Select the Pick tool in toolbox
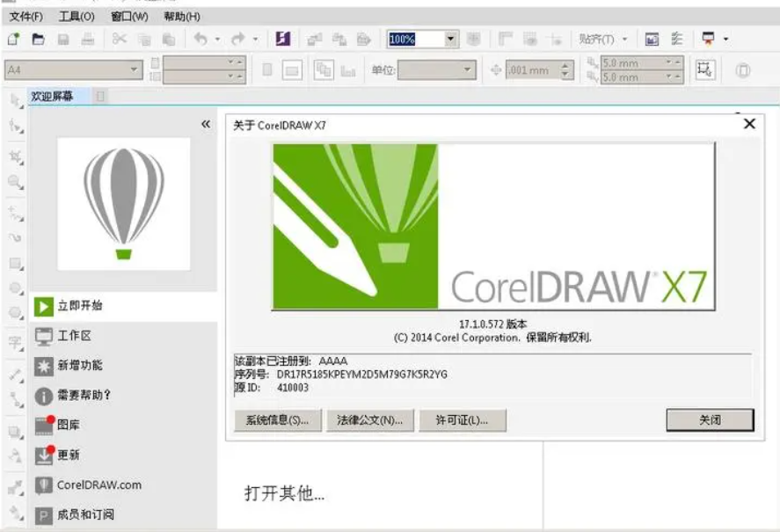Viewport: 780px width, 532px height. (16, 101)
